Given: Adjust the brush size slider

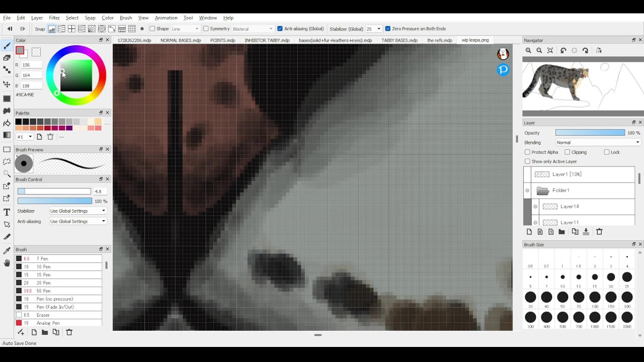Looking at the screenshot, I should point(54,192).
